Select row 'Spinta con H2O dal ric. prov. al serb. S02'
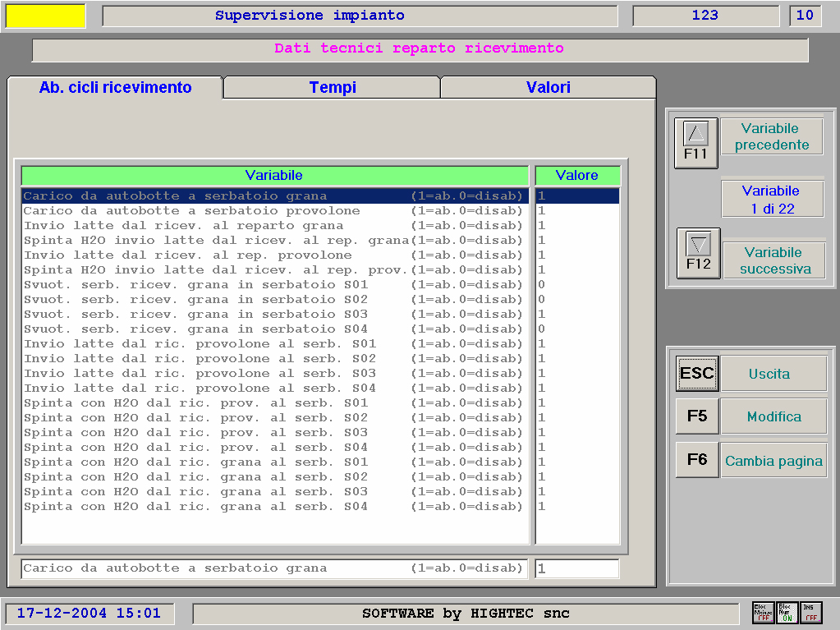Viewport: 840px width, 630px height. [275, 418]
